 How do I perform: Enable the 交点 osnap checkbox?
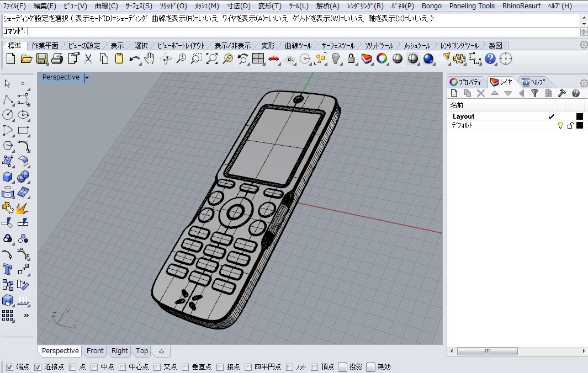[x=157, y=367]
